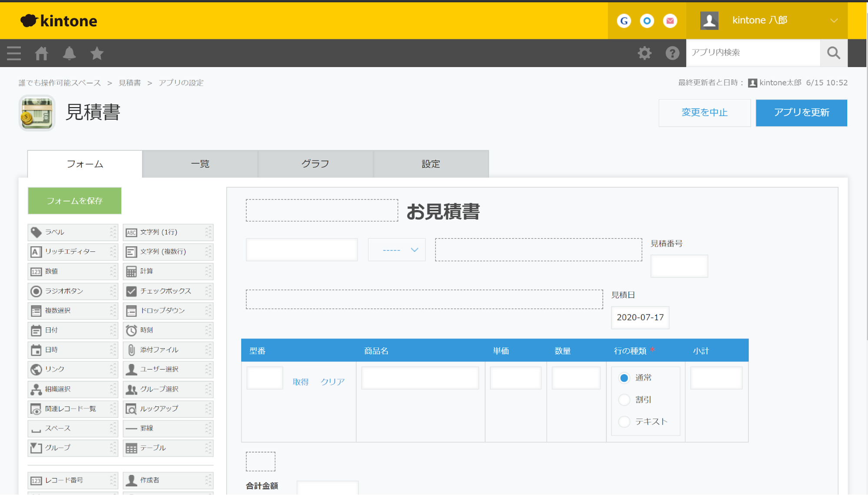Open the help question mark icon
Screen dimensions: 868x495
click(672, 53)
